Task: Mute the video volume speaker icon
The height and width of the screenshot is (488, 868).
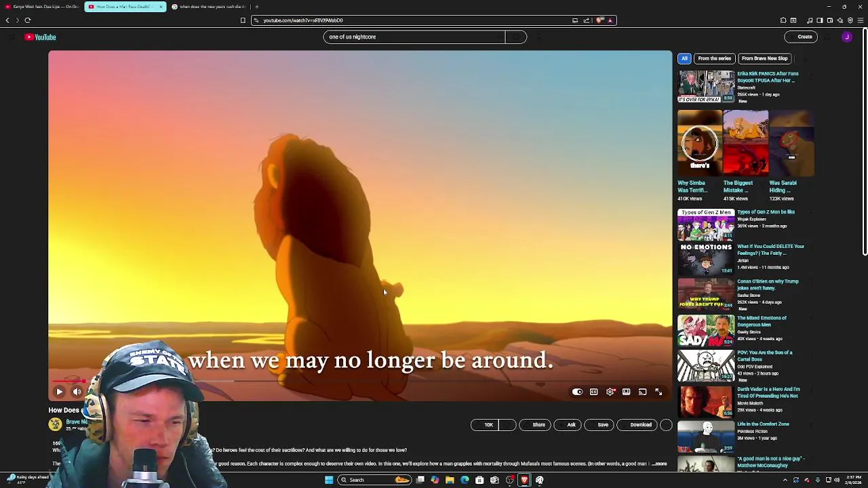Action: point(77,392)
